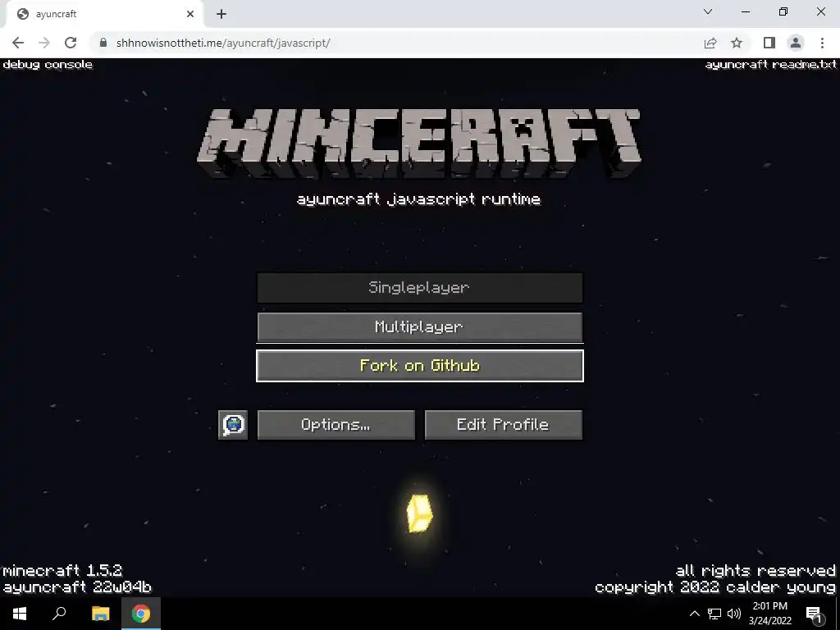Viewport: 840px width, 630px height.
Task: Open the taskbar clock and date
Action: (x=769, y=614)
